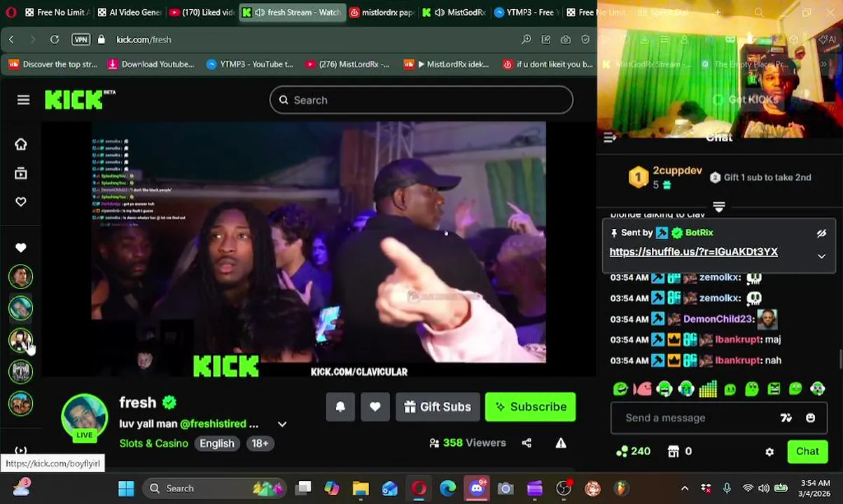Open the Kick sidebar hamburger menu
The image size is (843, 504).
coord(23,100)
